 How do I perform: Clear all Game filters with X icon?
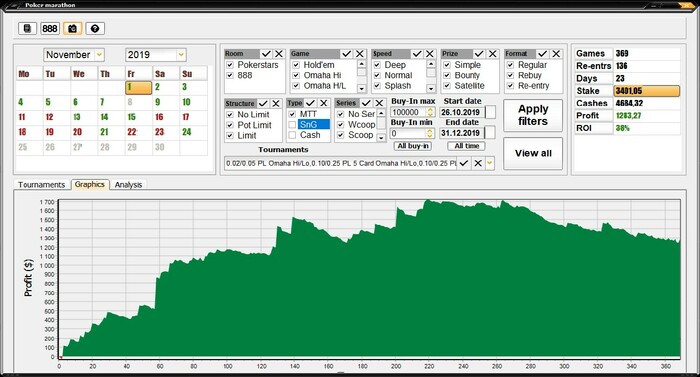click(x=359, y=54)
